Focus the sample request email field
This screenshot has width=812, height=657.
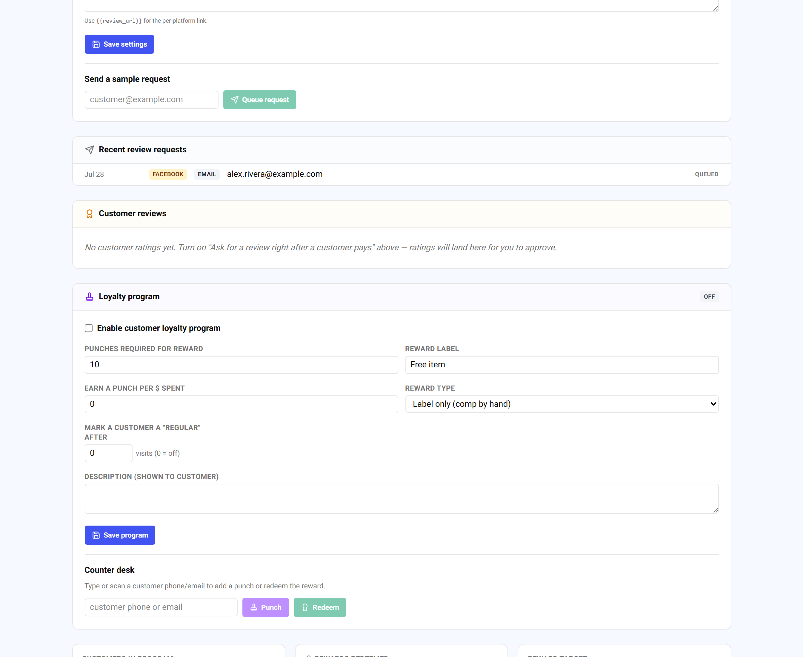151,99
